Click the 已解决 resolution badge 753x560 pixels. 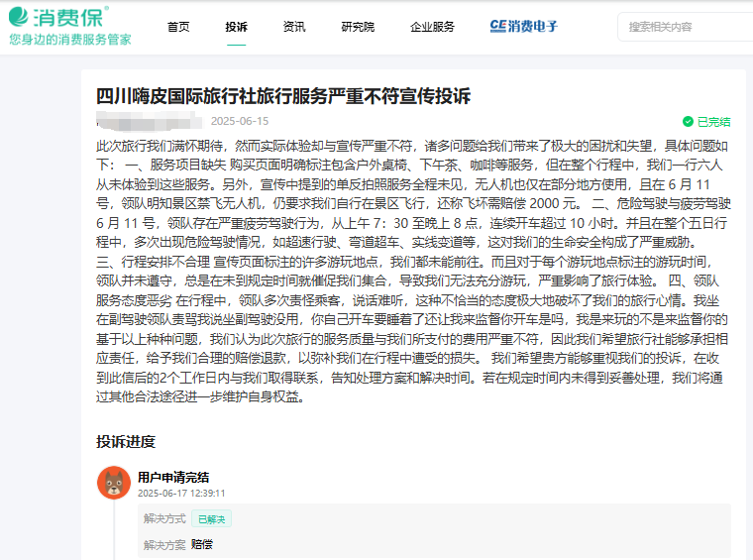coord(211,519)
